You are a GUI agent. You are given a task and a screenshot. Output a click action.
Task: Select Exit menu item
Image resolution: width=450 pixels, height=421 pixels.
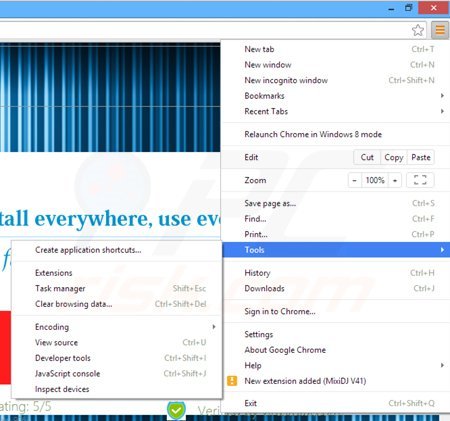pos(336,403)
